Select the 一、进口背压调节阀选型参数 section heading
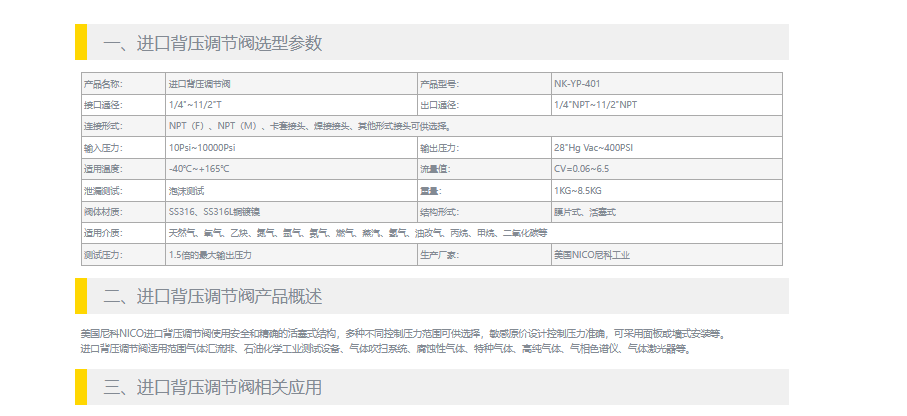The image size is (907, 416). 212,43
